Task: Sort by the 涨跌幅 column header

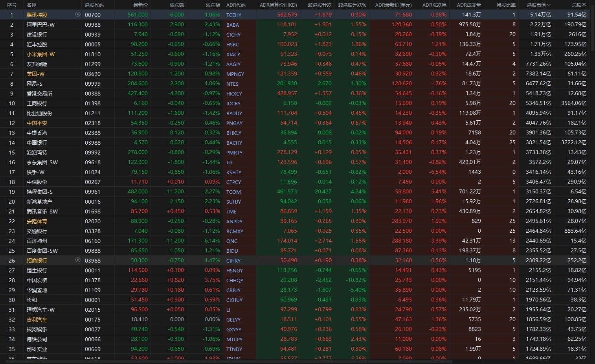Action: click(x=213, y=5)
